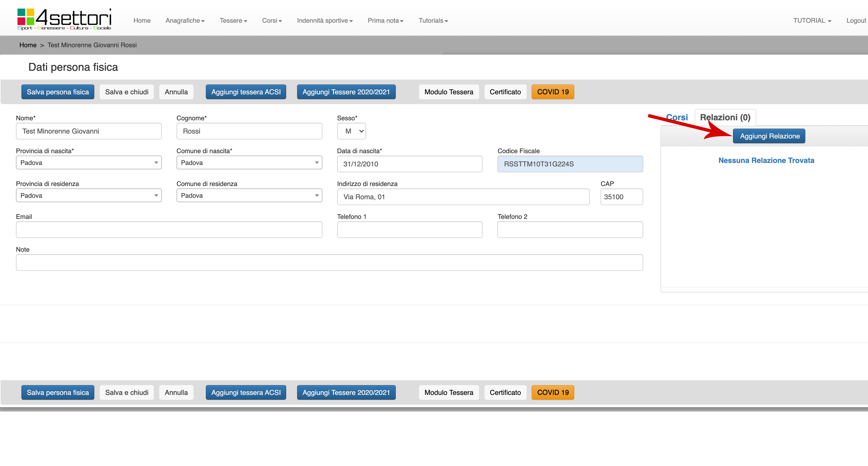Click the Home breadcrumb link
Image resolution: width=868 pixels, height=466 pixels.
pos(28,45)
